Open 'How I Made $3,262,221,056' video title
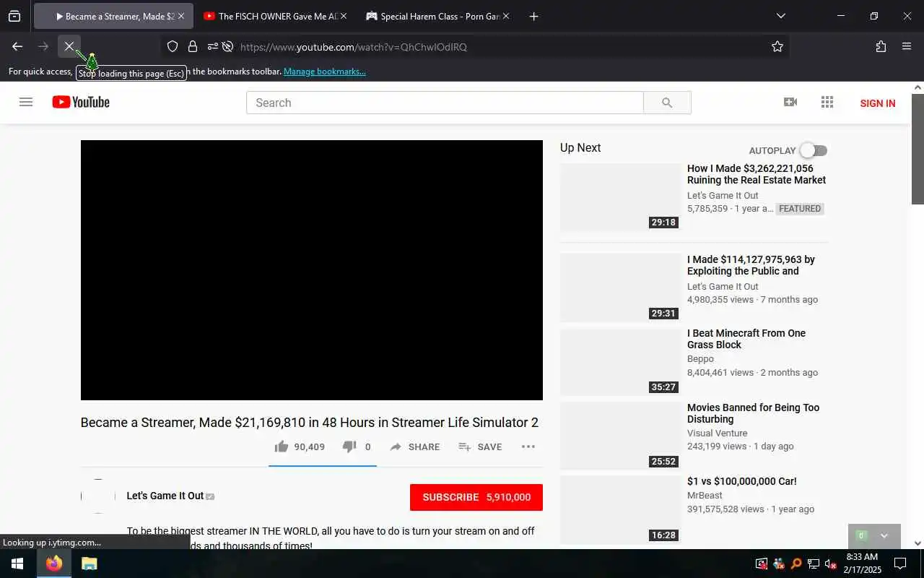The width and height of the screenshot is (924, 578). click(x=757, y=174)
